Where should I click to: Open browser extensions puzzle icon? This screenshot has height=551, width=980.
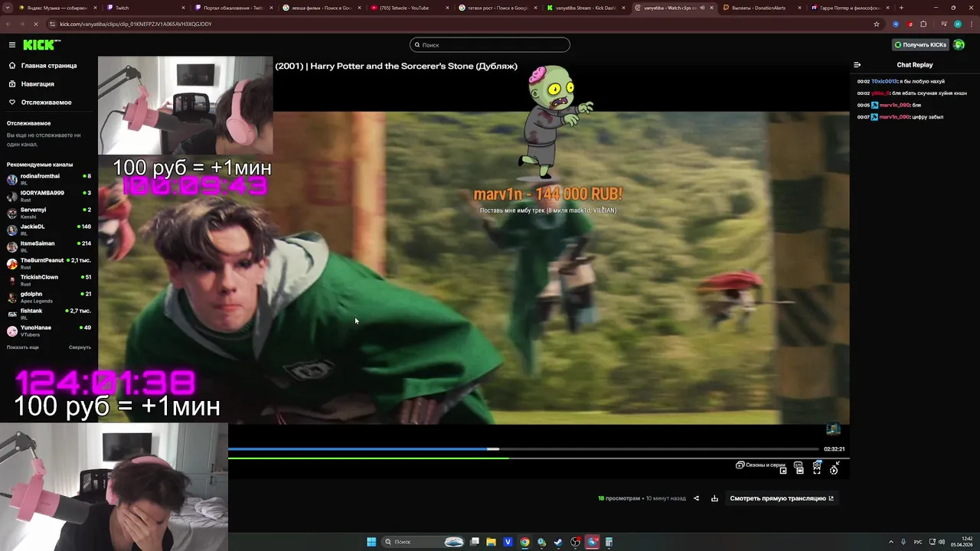(x=923, y=24)
